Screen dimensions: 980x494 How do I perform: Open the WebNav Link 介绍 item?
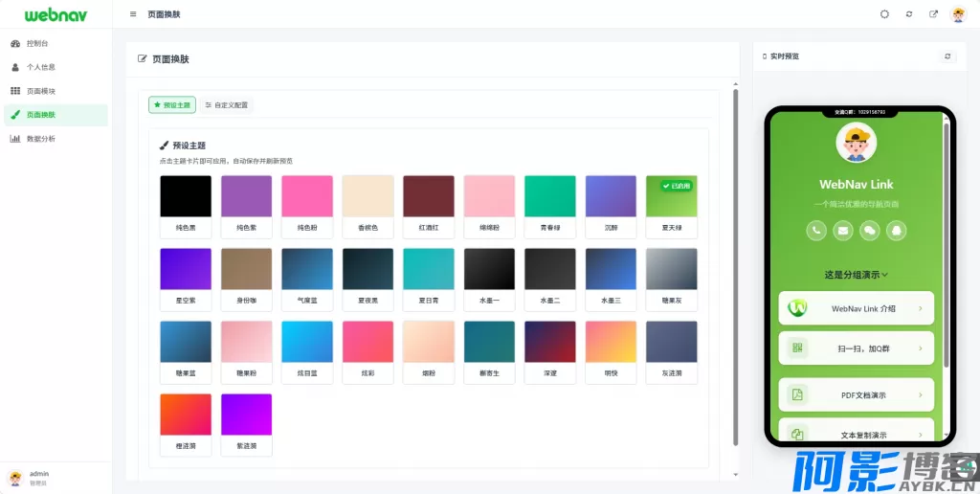[x=856, y=308]
